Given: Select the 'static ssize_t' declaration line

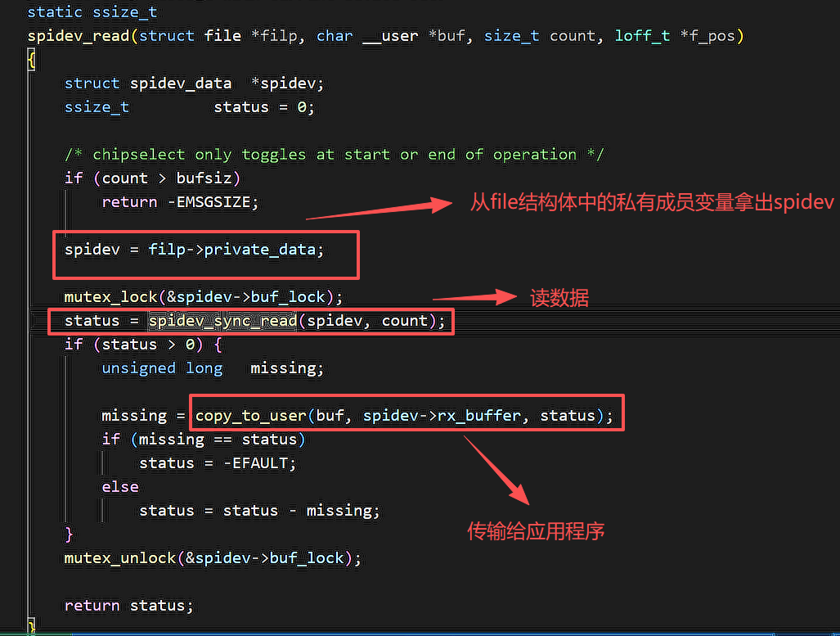Looking at the screenshot, I should (x=92, y=11).
